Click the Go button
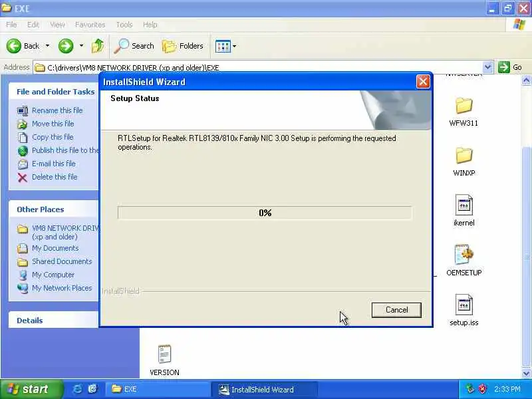 (510, 67)
